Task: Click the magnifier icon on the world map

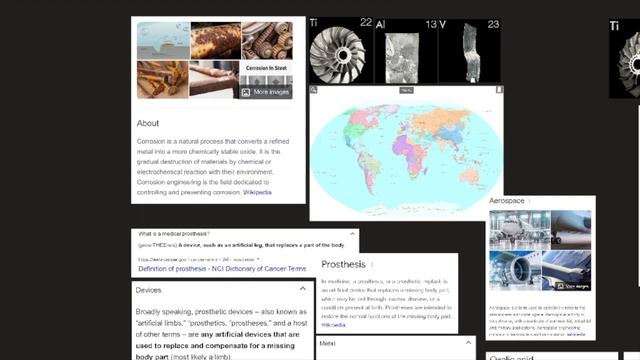Action: point(313,90)
